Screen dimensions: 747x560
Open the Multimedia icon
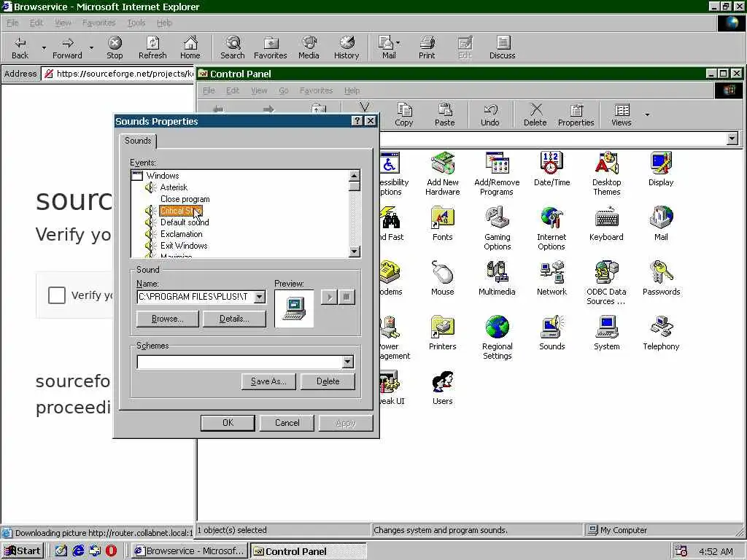pos(497,279)
